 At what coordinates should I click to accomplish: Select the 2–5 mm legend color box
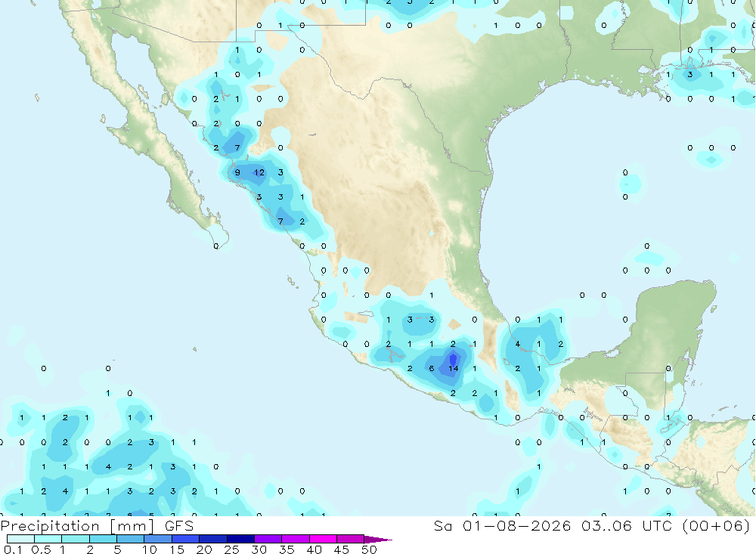(x=103, y=539)
